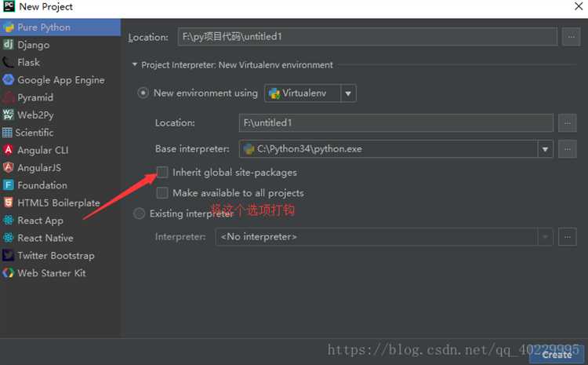Enable Inherit global site-packages checkbox
588x365 pixels.
tap(162, 173)
